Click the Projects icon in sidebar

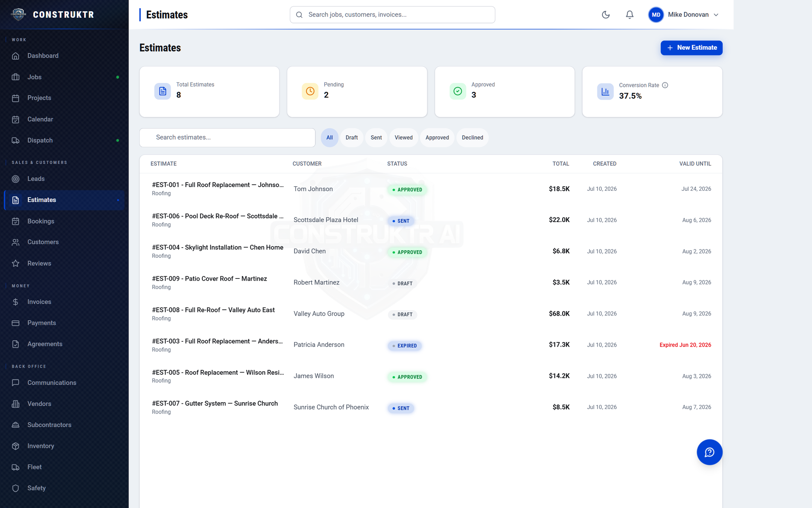(15, 98)
